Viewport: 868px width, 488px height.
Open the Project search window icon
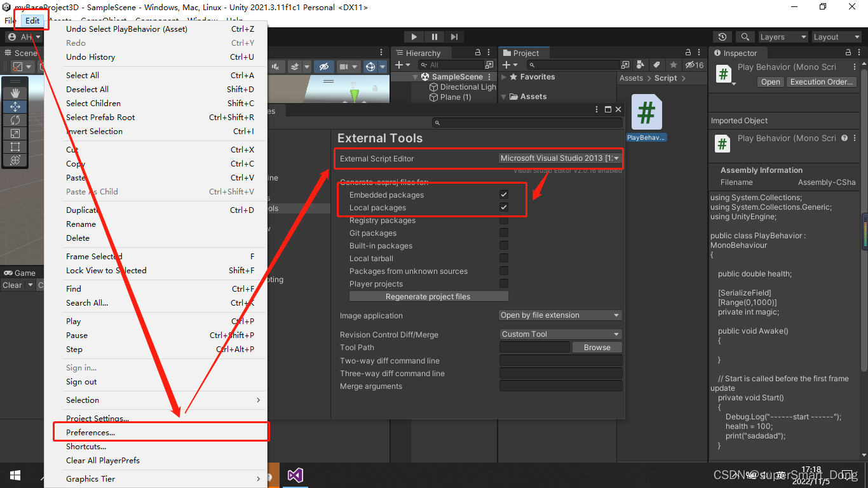click(x=625, y=65)
